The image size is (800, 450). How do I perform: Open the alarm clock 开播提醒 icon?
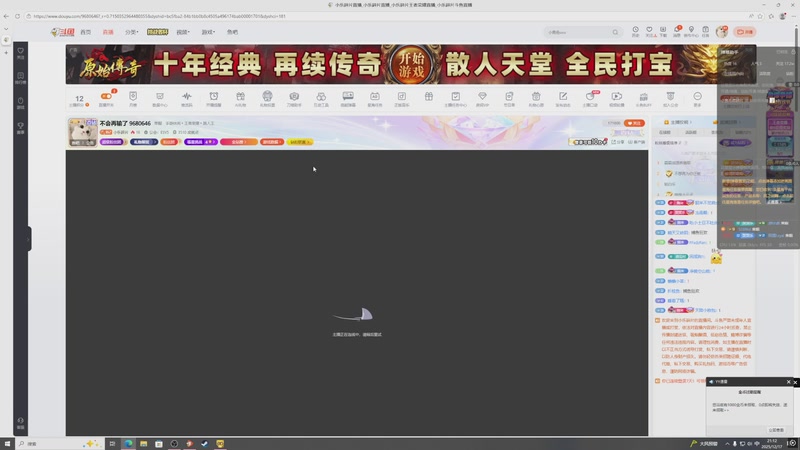[214, 98]
